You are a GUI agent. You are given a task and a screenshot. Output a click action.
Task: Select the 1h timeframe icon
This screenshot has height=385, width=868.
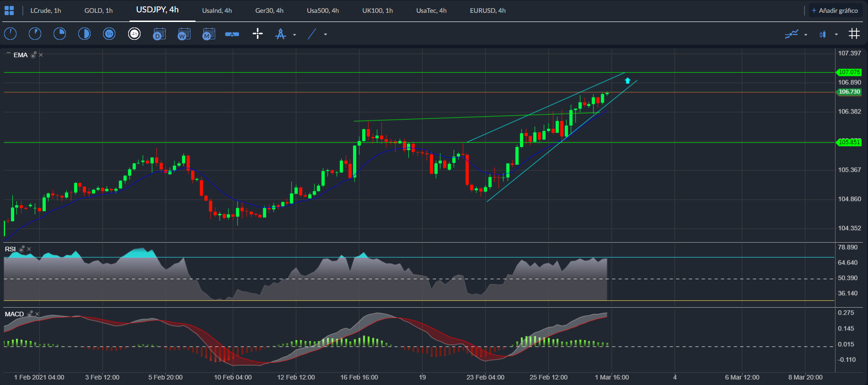coord(109,34)
